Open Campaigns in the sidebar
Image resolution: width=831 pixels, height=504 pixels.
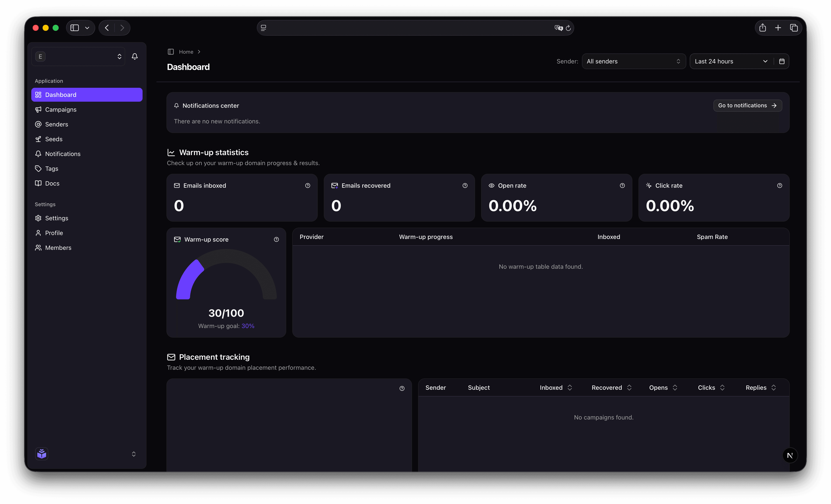coord(87,109)
